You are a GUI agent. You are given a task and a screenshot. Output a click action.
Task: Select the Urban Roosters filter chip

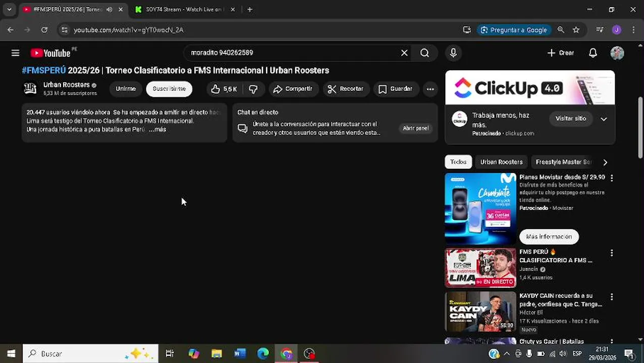[x=501, y=162]
